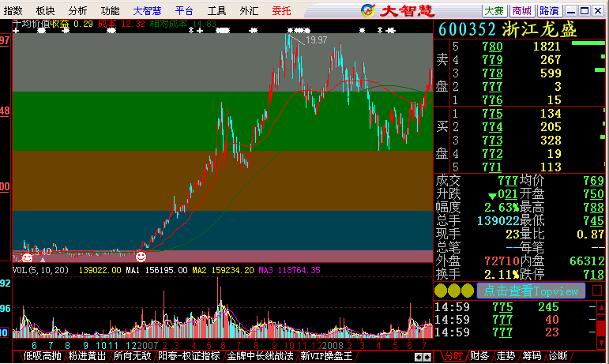Click the 最高 value 788
This screenshot has width=609, height=364.
(593, 207)
